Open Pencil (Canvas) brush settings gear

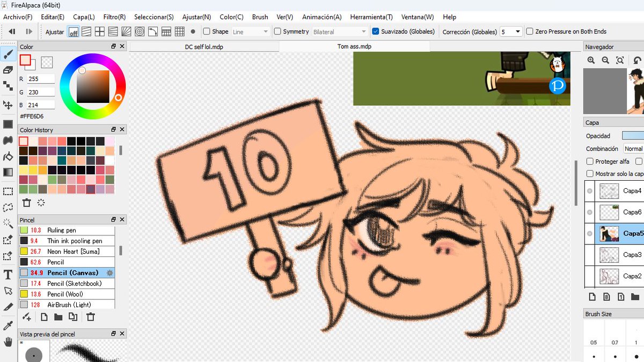pos(110,273)
